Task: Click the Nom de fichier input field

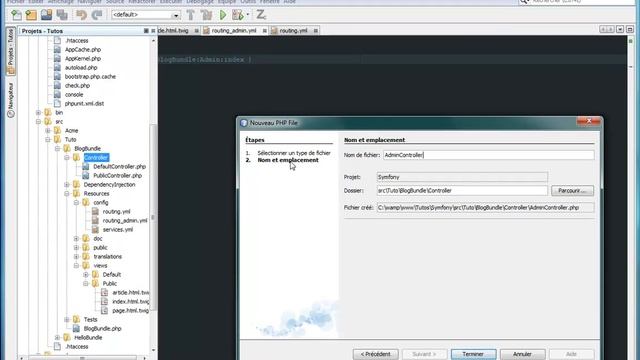Action: click(x=489, y=155)
